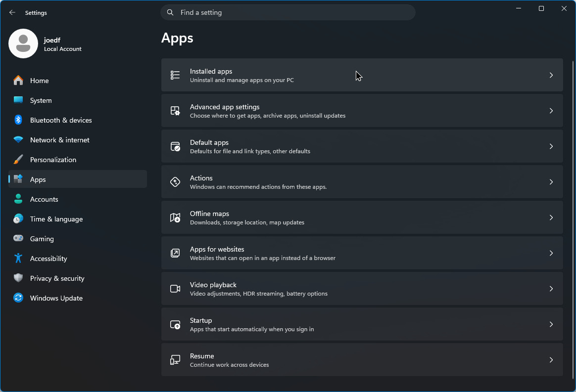The image size is (576, 392).
Task: Expand Advanced app settings chevron
Action: (551, 110)
